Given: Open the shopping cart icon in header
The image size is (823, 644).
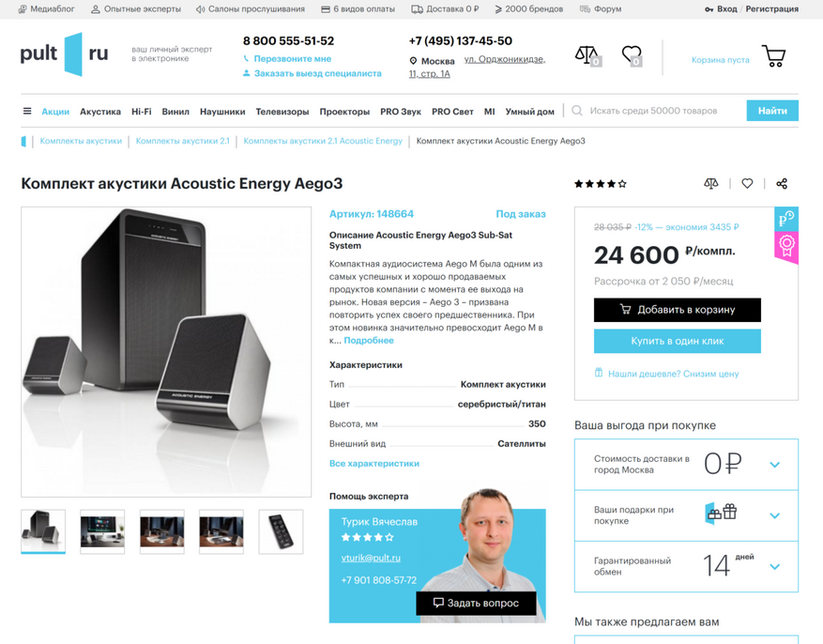Looking at the screenshot, I should (x=773, y=56).
